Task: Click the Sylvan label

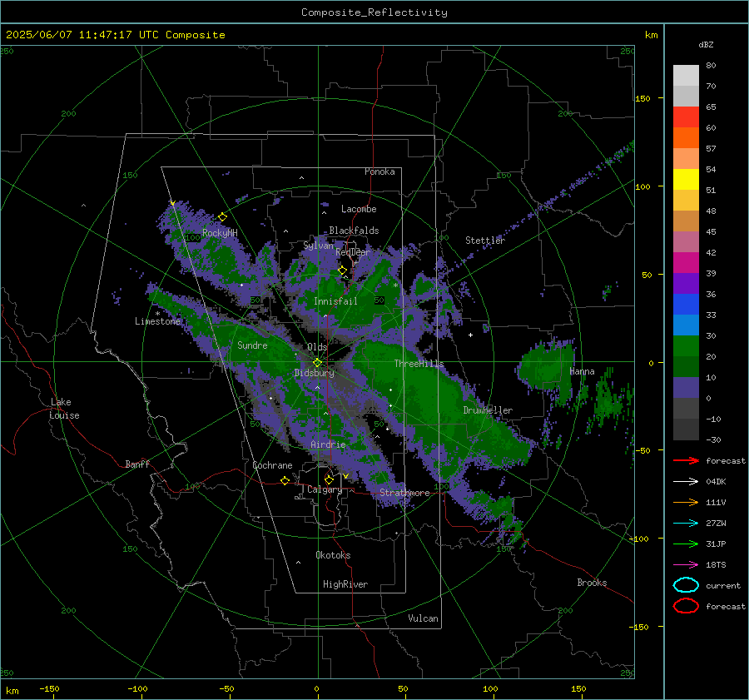Action: click(x=318, y=246)
